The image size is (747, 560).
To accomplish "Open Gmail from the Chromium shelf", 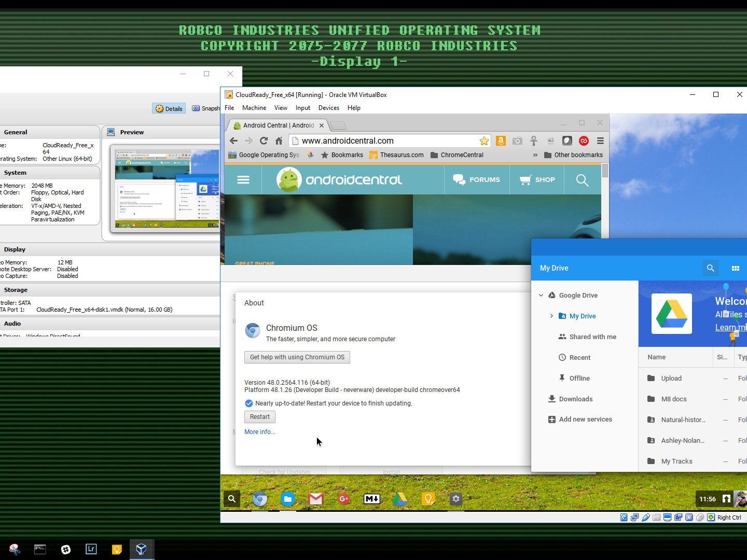I will 315,499.
